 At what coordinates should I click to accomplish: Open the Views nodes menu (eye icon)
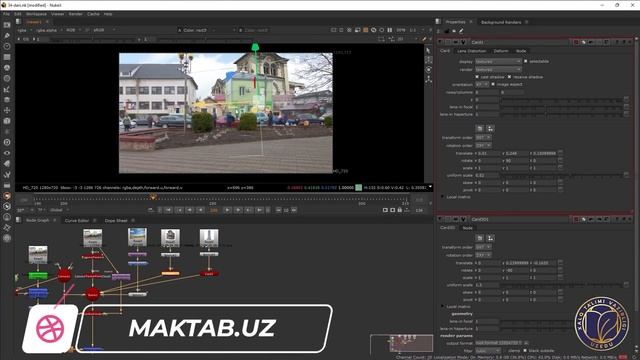point(7,153)
